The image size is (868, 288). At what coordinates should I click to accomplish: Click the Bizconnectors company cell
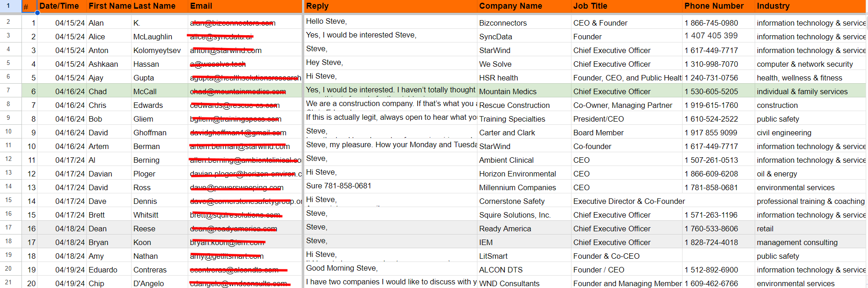(x=524, y=23)
